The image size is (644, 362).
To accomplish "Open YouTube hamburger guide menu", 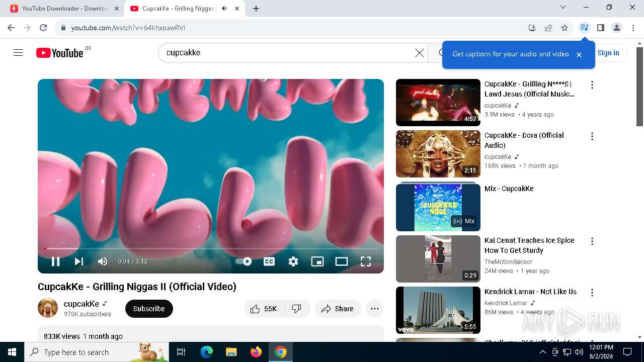I will 18,53.
